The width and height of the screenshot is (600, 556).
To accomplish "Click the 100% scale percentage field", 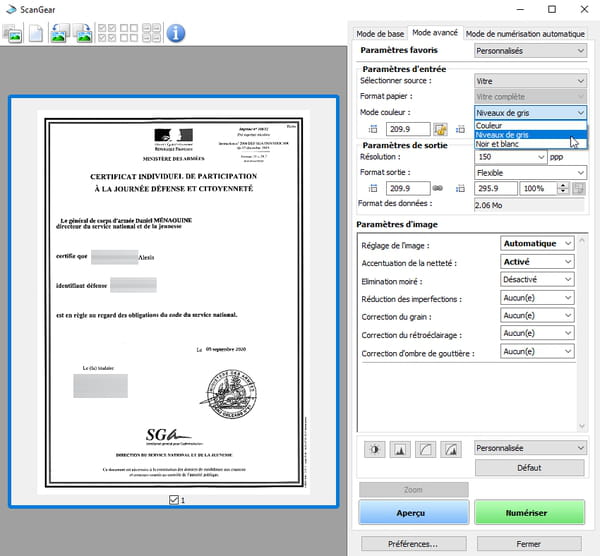I will tap(538, 188).
